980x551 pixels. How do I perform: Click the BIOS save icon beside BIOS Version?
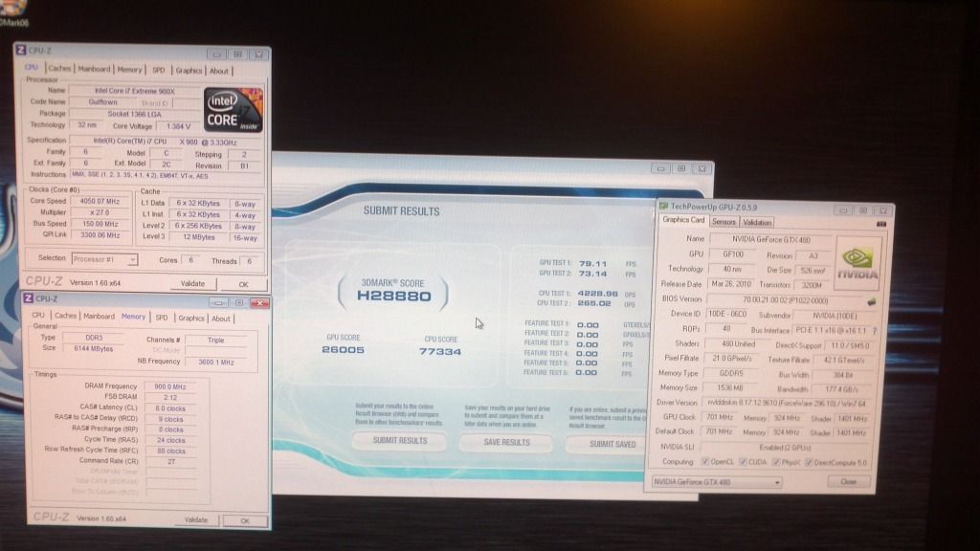tap(871, 301)
